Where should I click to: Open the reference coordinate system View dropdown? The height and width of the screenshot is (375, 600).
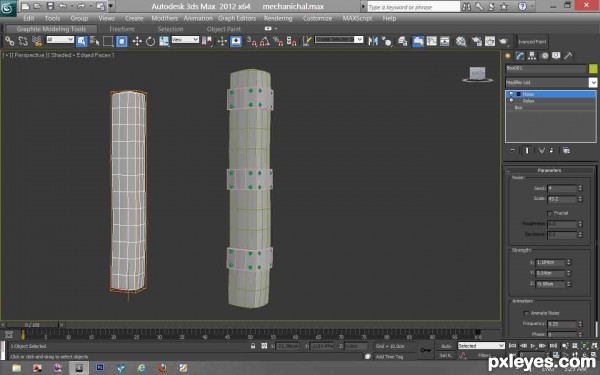pos(185,39)
